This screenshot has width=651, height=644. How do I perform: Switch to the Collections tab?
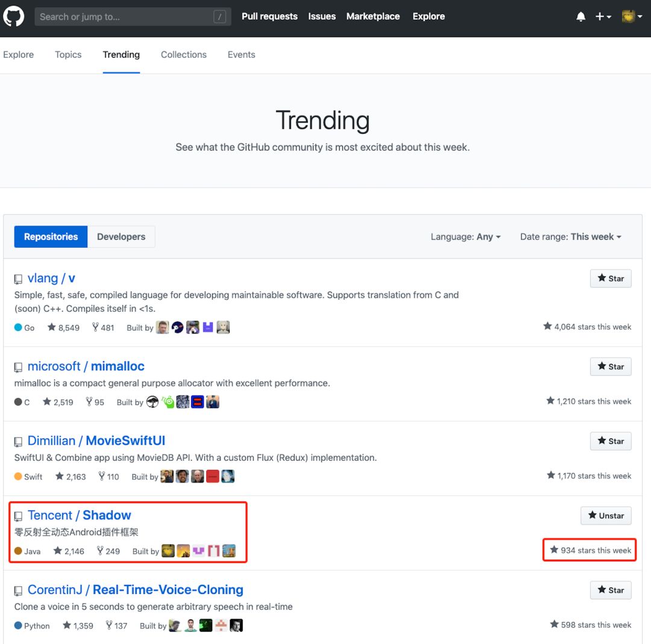click(183, 55)
